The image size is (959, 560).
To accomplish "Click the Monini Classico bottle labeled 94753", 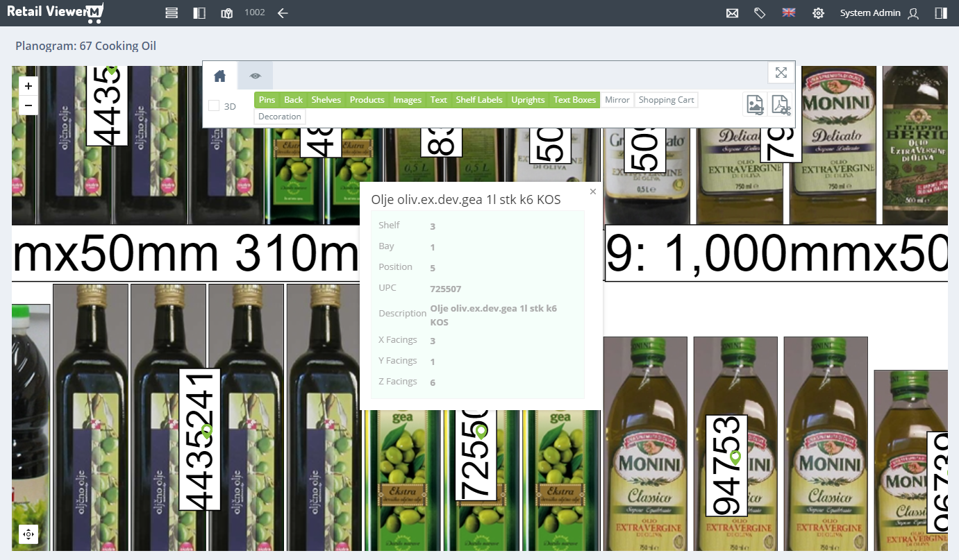I will coord(735,444).
